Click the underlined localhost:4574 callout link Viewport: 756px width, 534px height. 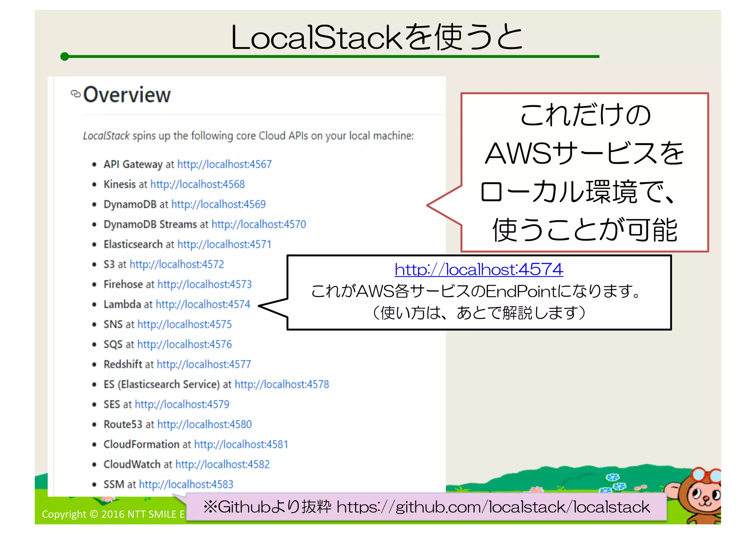[479, 269]
